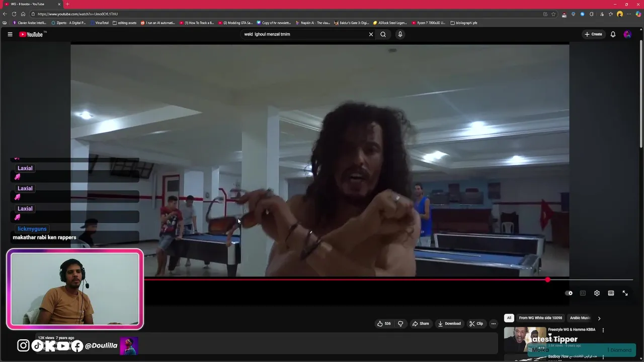The height and width of the screenshot is (362, 644).
Task: Click the main video player frame
Action: click(x=320, y=160)
